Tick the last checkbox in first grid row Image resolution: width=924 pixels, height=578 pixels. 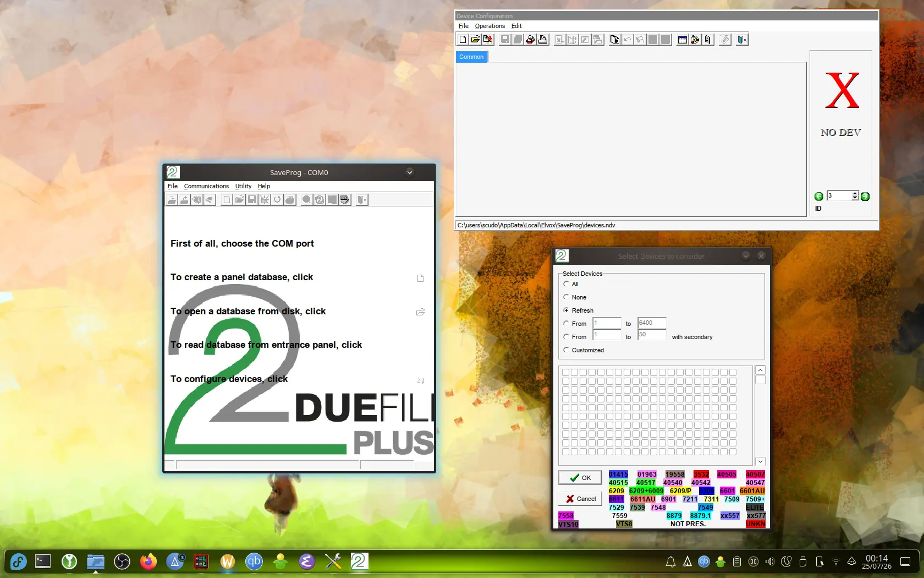coord(733,373)
